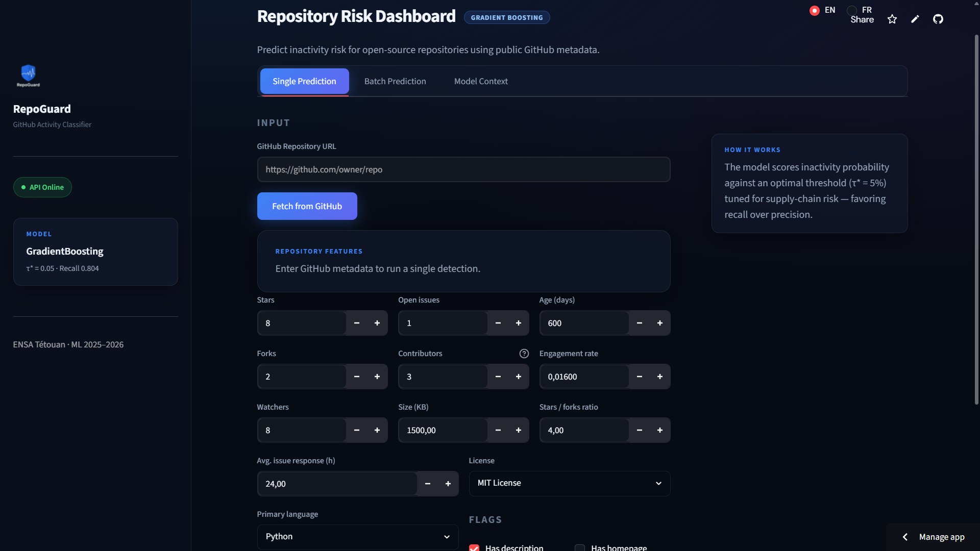This screenshot has height=551, width=980.
Task: Click the HOW IT WORKS heading
Action: pos(752,150)
